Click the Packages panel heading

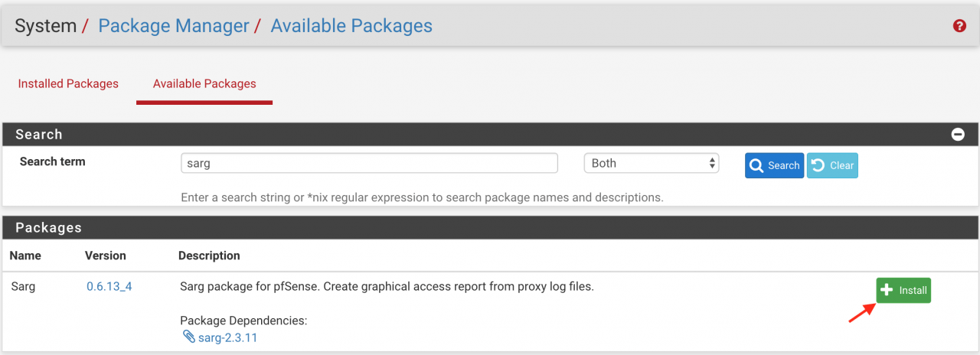(48, 228)
